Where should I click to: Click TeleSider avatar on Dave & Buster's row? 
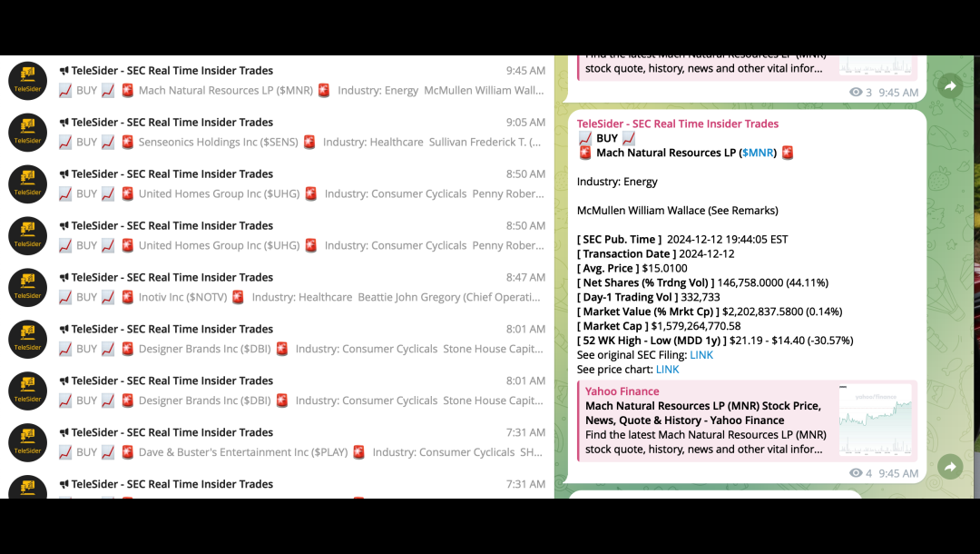tap(27, 442)
